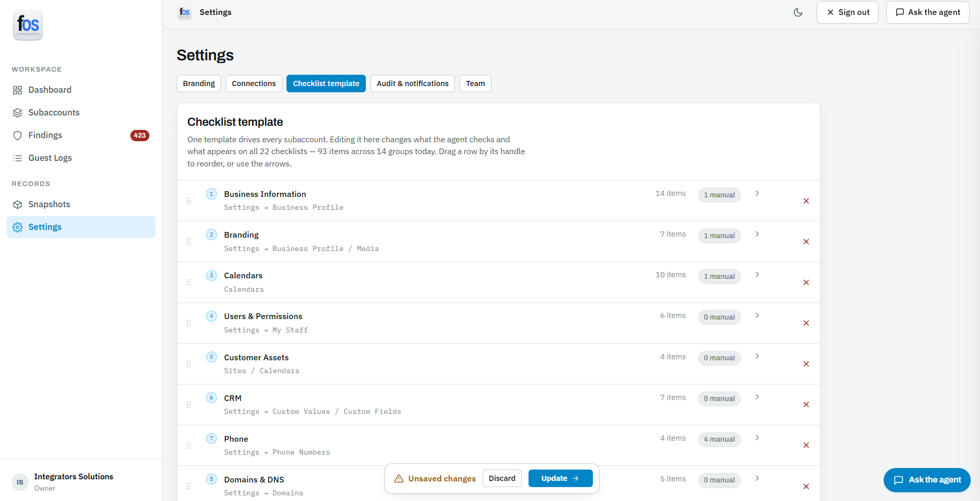The image size is (980, 501).
Task: Discard the unsaved changes
Action: tap(502, 478)
